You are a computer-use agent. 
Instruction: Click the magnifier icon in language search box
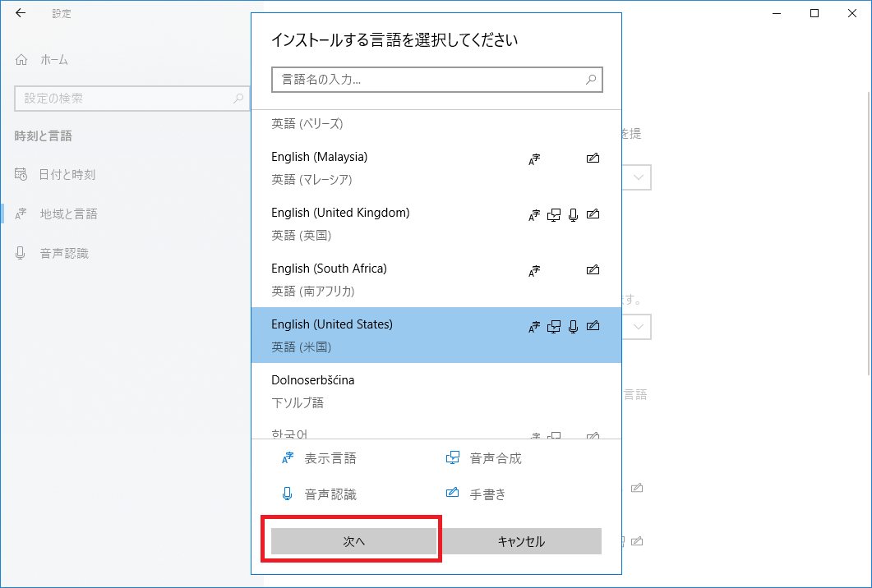click(591, 80)
